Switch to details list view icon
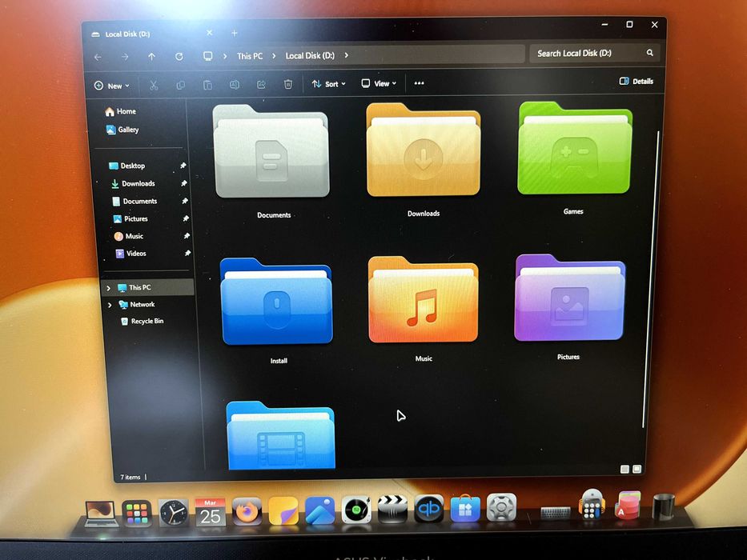Image resolution: width=747 pixels, height=560 pixels. pyautogui.click(x=625, y=470)
